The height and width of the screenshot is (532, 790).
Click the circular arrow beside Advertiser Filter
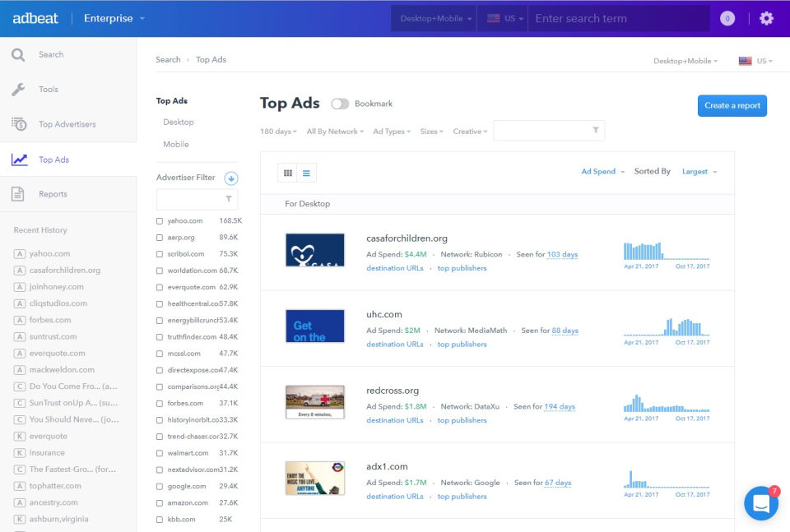click(x=230, y=178)
